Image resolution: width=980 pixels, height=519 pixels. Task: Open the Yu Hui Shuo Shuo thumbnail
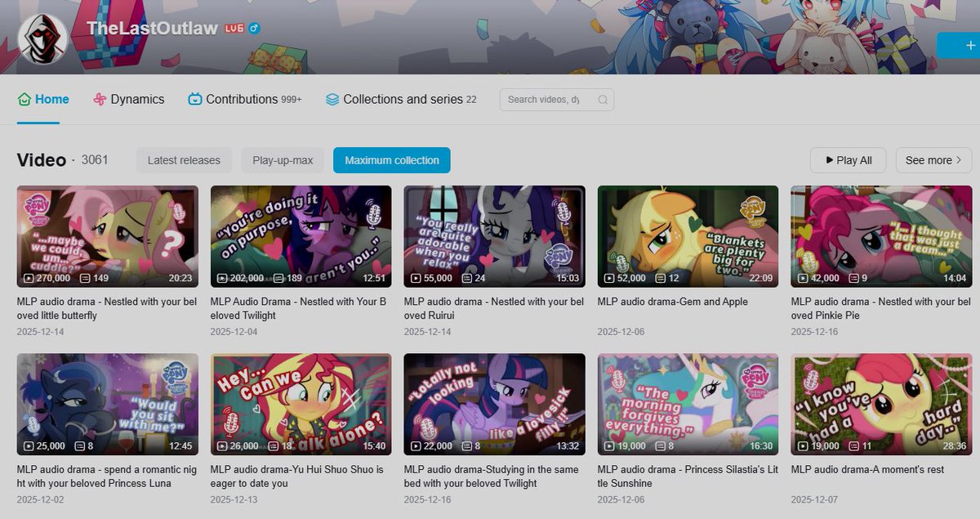pos(301,405)
